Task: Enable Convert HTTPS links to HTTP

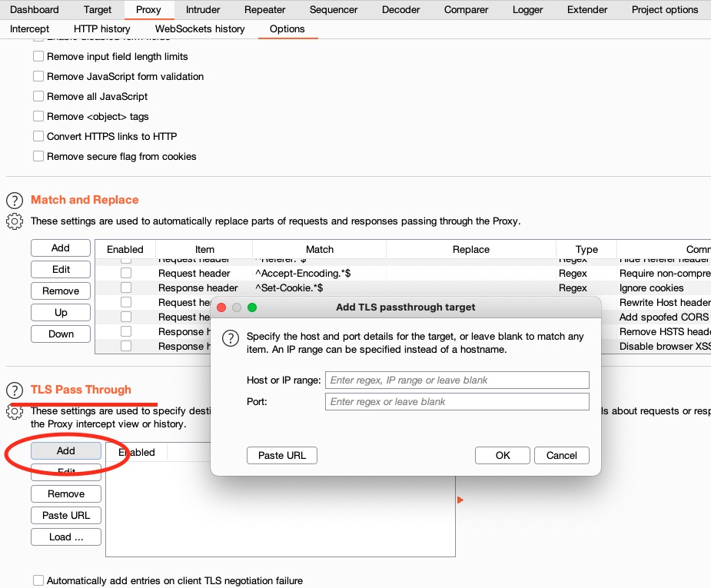Action: click(38, 136)
